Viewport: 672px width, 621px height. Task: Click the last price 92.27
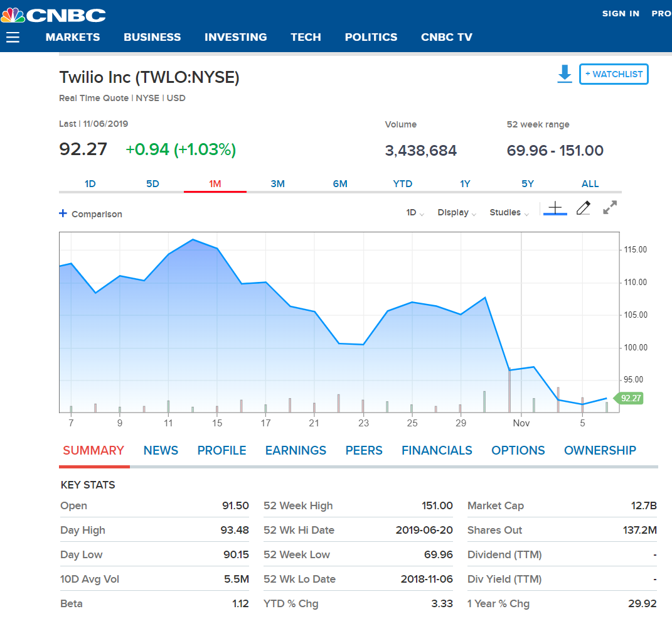pos(83,149)
